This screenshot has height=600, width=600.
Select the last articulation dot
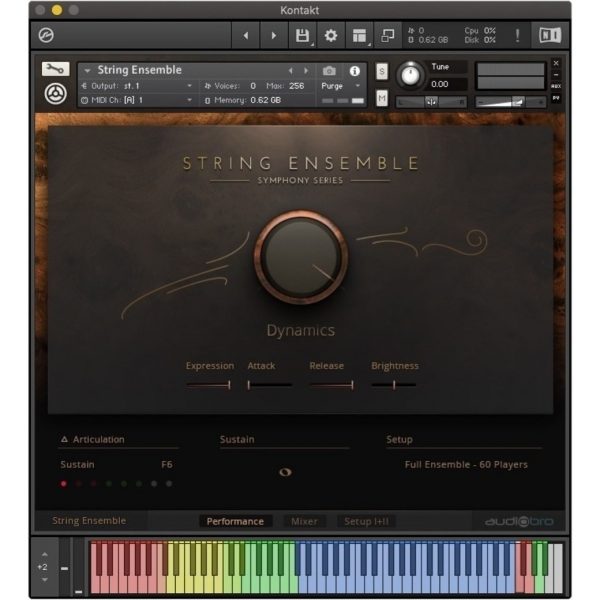169,484
